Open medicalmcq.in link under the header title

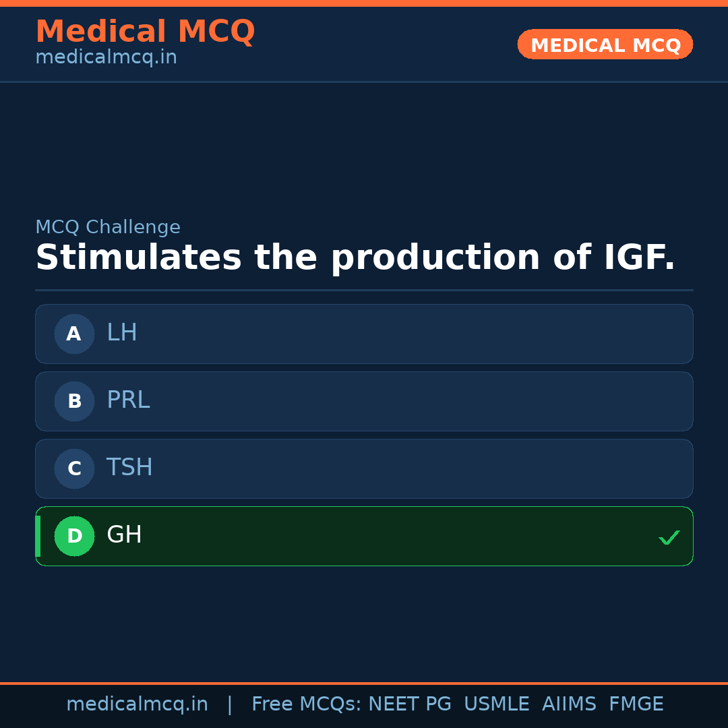(106, 57)
